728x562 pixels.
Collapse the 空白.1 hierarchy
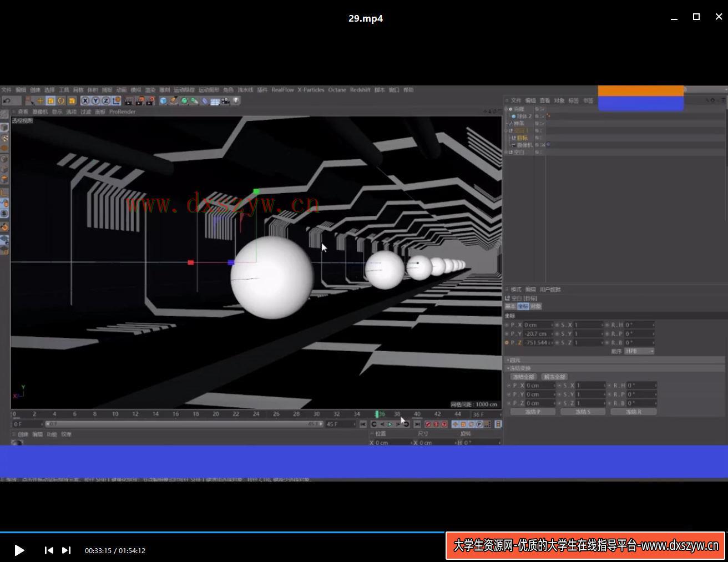(507, 131)
